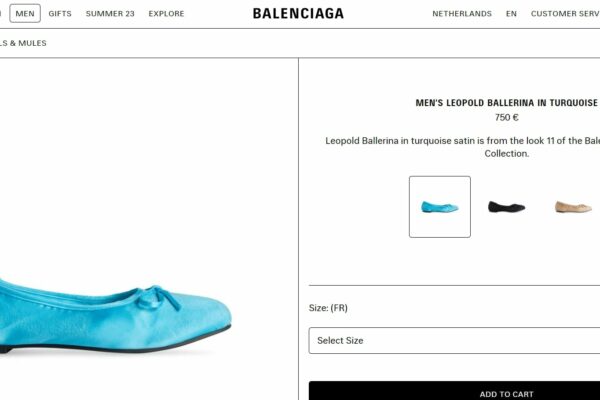Select the beige shoe color thumbnail
Image resolution: width=600 pixels, height=400 pixels.
click(x=573, y=207)
